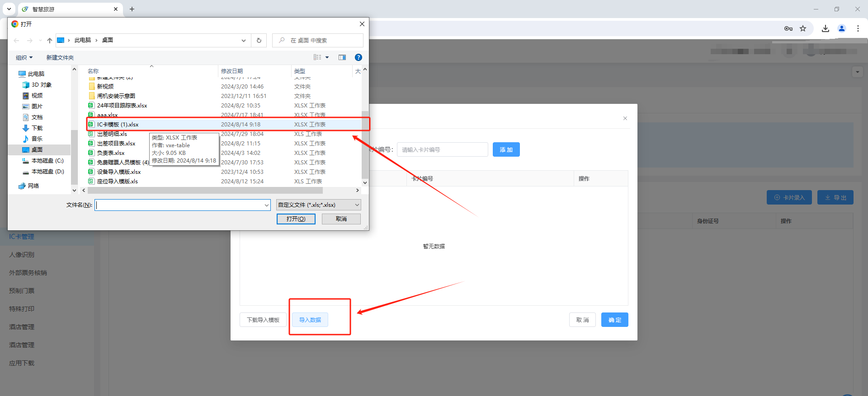The height and width of the screenshot is (396, 868).
Task: Toggle the preview pane icon
Action: tap(342, 57)
